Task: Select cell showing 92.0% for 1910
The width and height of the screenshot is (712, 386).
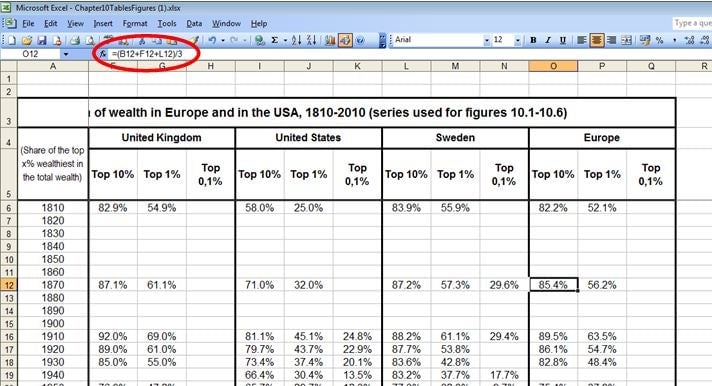Action: 113,337
